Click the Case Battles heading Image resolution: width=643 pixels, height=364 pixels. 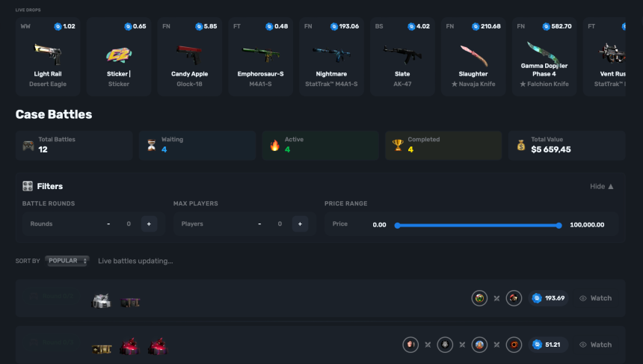pos(54,114)
